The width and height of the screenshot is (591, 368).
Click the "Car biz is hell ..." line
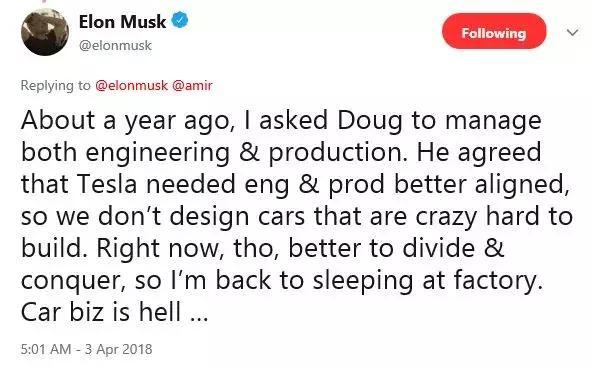115,312
